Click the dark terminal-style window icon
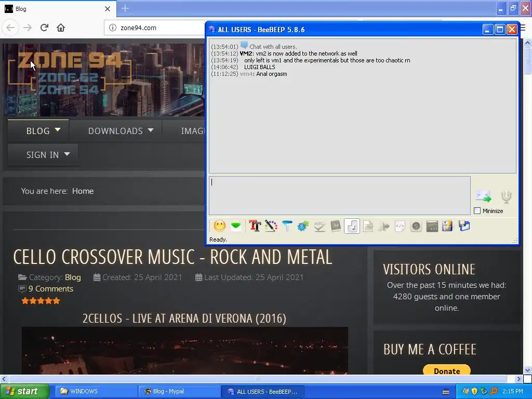The width and height of the screenshot is (532, 399). (x=432, y=226)
